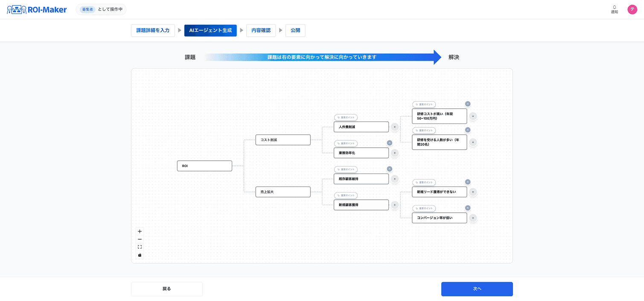Add a child node to 人件費削減

coord(395,127)
